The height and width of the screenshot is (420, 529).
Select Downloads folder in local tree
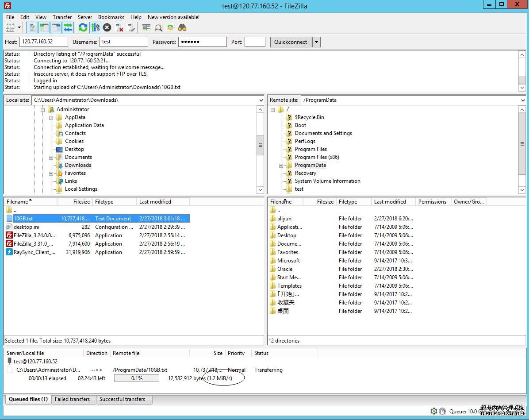pos(78,165)
